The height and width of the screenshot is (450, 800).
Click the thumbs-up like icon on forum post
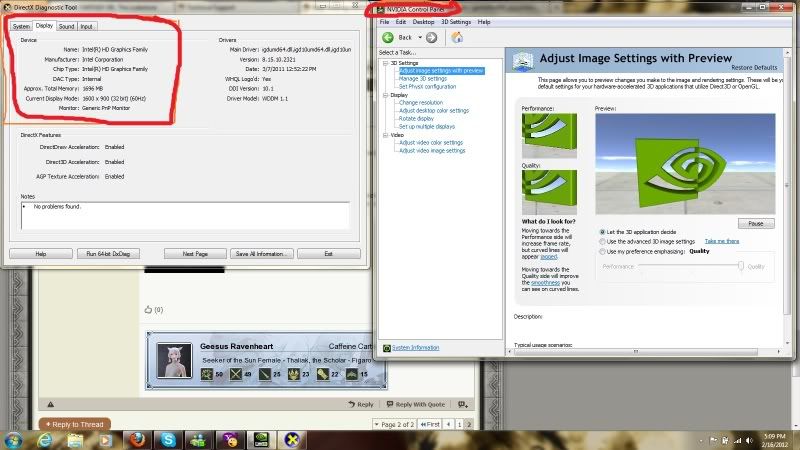tap(148, 309)
